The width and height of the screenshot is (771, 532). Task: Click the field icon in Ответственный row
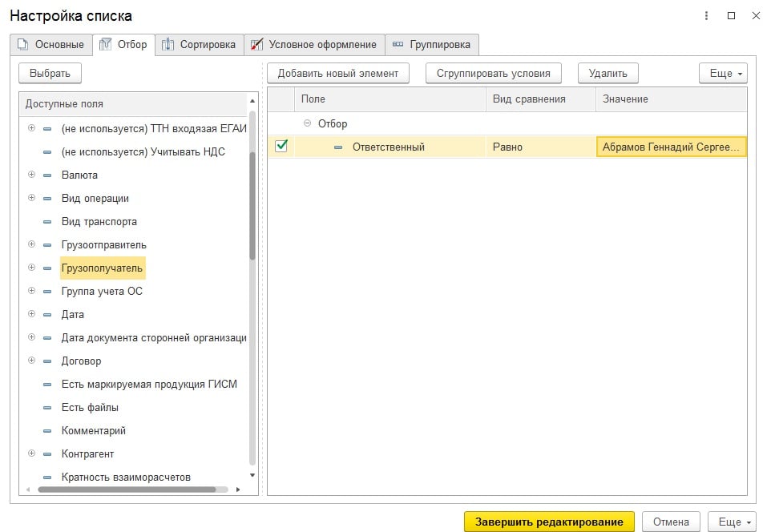[x=338, y=147]
